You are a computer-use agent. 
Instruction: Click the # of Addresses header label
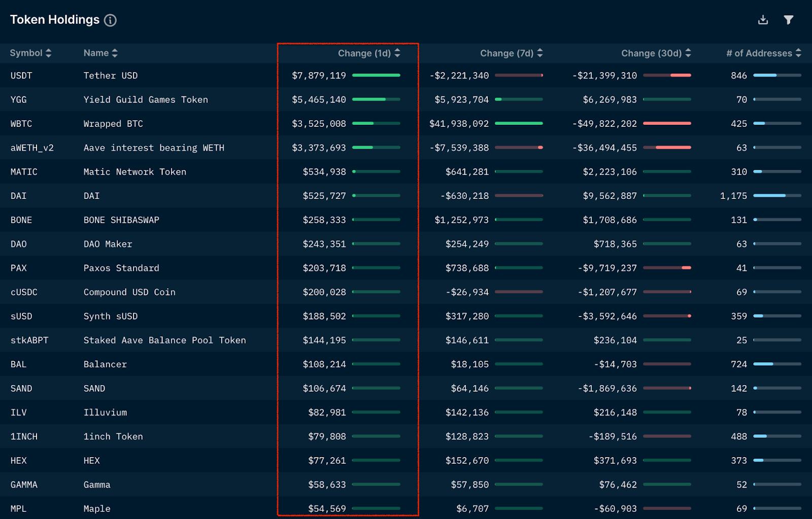759,53
